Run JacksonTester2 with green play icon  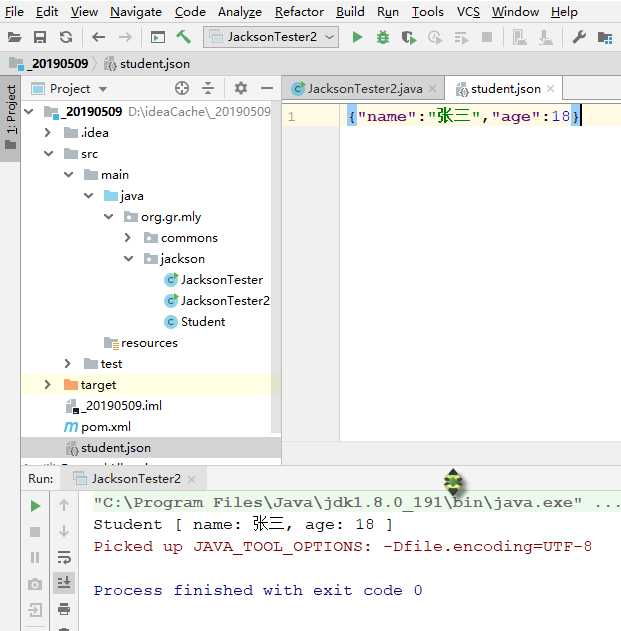tap(357, 37)
